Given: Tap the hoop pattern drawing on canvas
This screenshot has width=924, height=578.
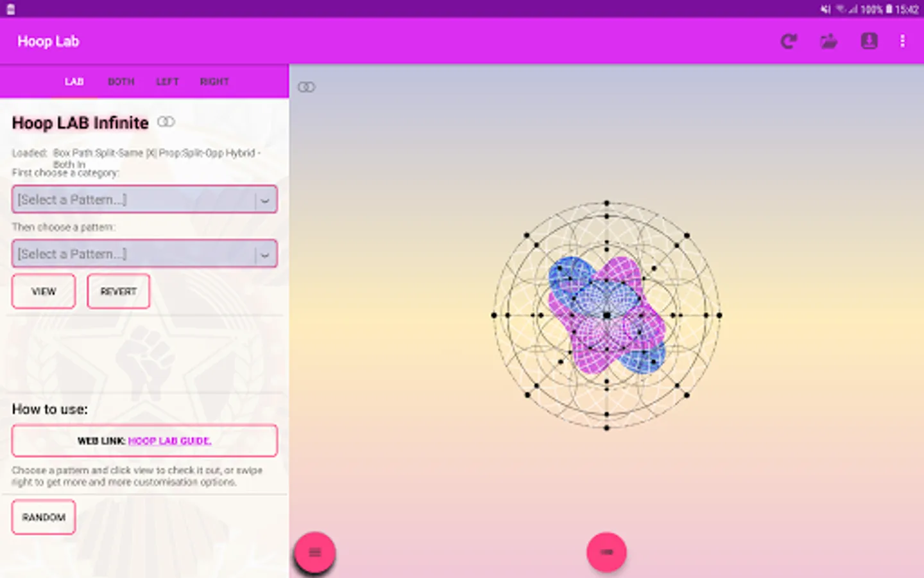Looking at the screenshot, I should click(606, 315).
